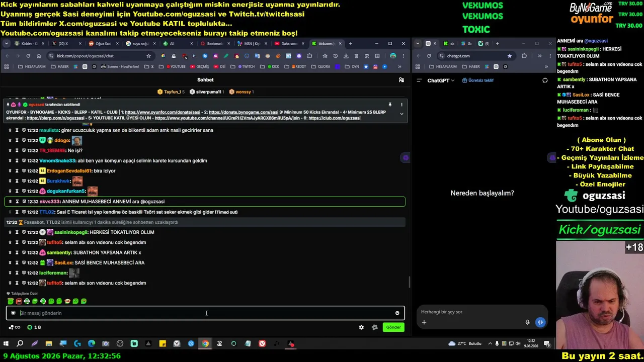Open ChatGPT attachment plus menu
Screen dimensions: 644x362
tap(424, 322)
